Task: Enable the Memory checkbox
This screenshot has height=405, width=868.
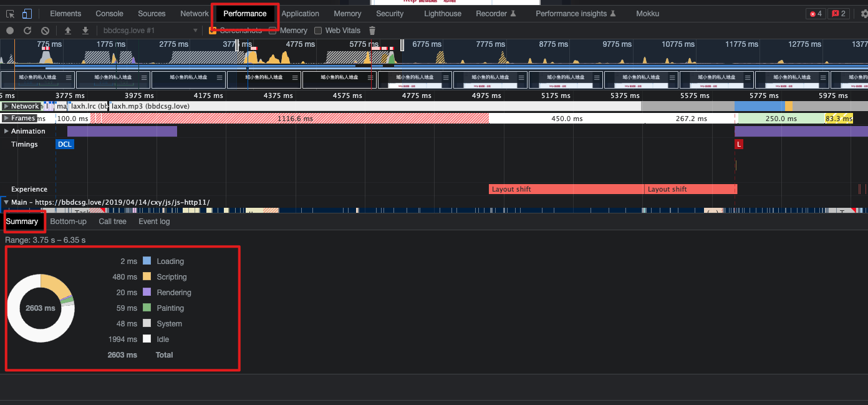Action: [272, 31]
